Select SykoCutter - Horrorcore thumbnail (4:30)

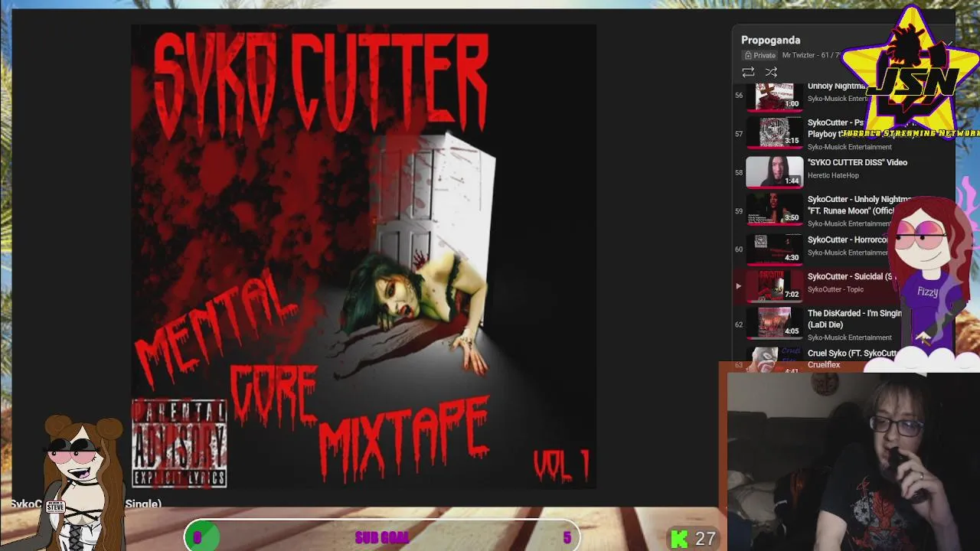click(x=775, y=248)
